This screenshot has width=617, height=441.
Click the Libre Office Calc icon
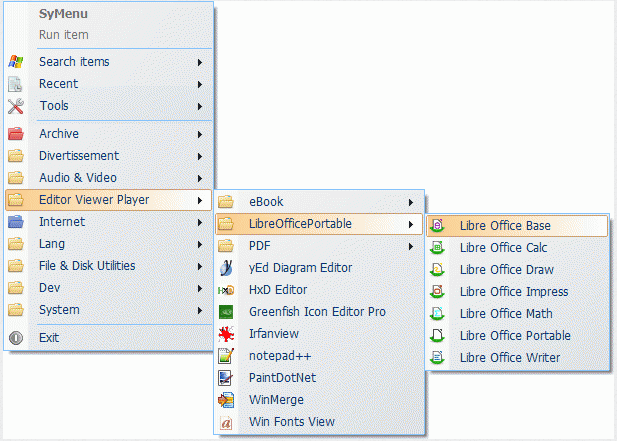[437, 247]
